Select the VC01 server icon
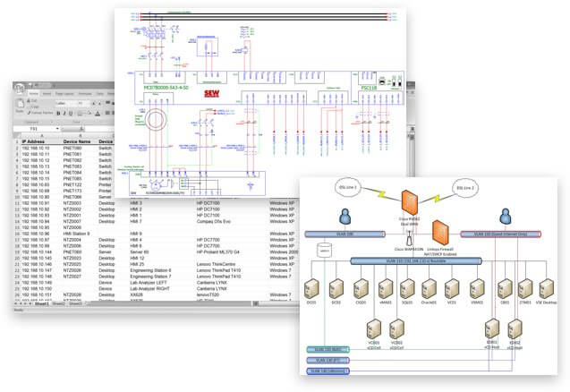Screen dimensions: 570x392 tap(452, 289)
